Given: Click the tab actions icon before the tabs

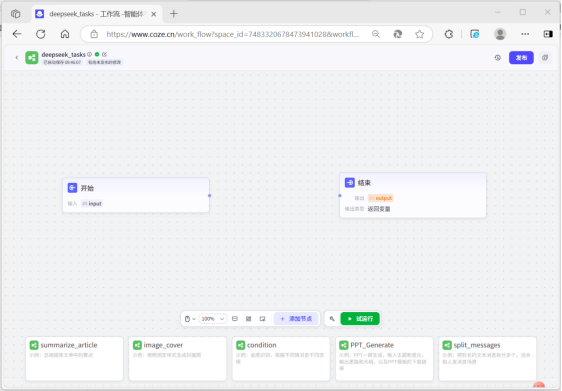Looking at the screenshot, I should point(15,14).
